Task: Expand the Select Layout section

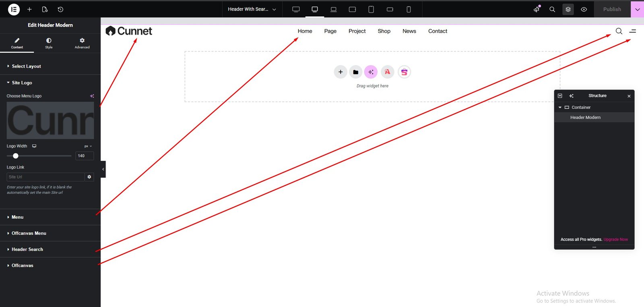Action: [26, 66]
